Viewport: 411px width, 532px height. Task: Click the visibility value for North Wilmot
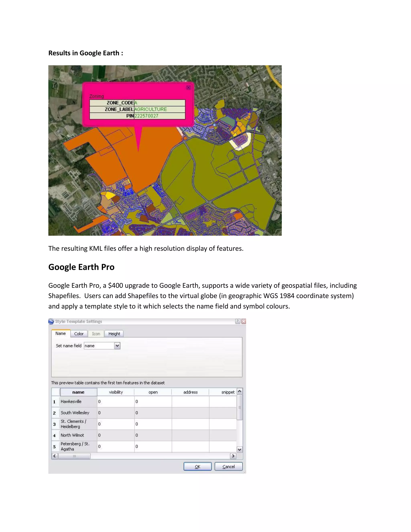(116, 435)
